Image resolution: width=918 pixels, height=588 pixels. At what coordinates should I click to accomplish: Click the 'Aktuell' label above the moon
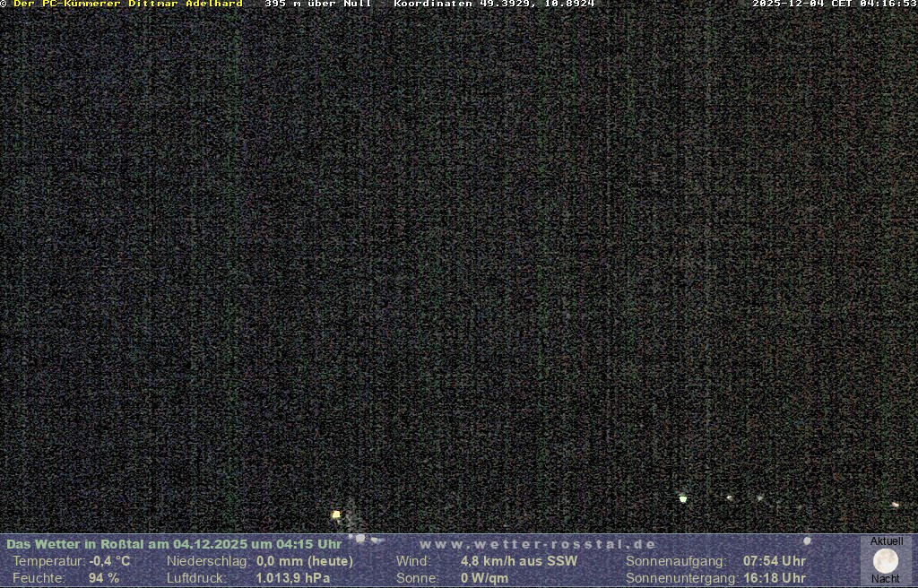pos(887,541)
